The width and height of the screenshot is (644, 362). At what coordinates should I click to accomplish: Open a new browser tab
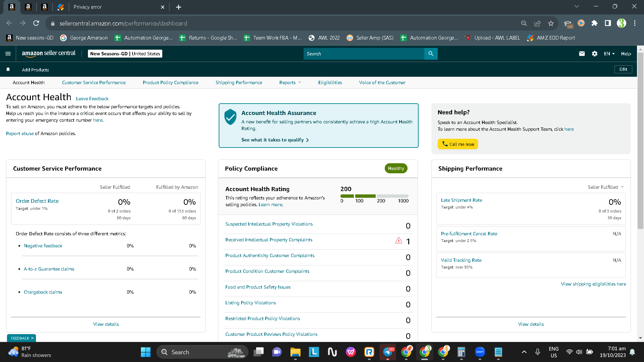coord(179,7)
